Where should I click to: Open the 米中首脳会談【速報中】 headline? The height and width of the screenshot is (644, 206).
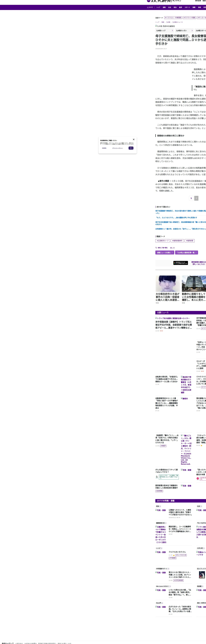(x=174, y=325)
